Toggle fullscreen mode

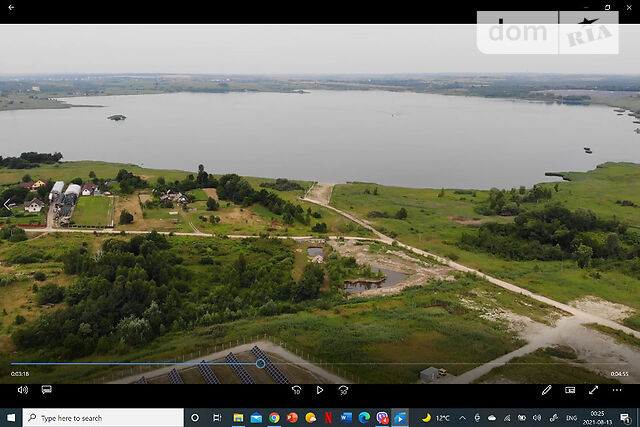593,390
